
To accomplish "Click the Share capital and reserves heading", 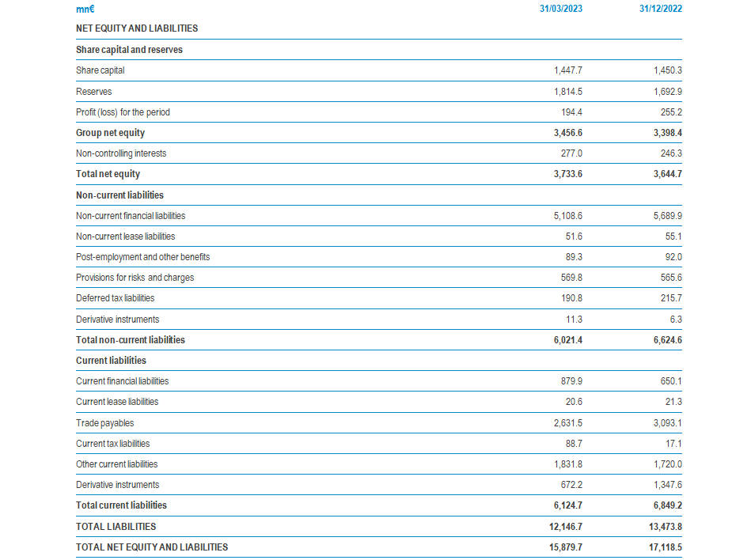I will [129, 50].
